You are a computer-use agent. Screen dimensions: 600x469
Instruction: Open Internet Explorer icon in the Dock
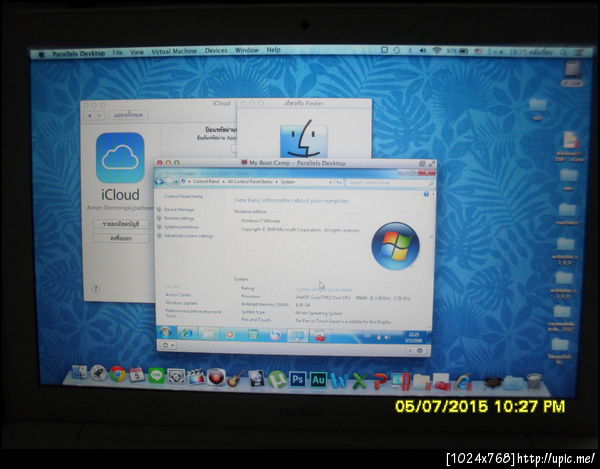pos(463,382)
